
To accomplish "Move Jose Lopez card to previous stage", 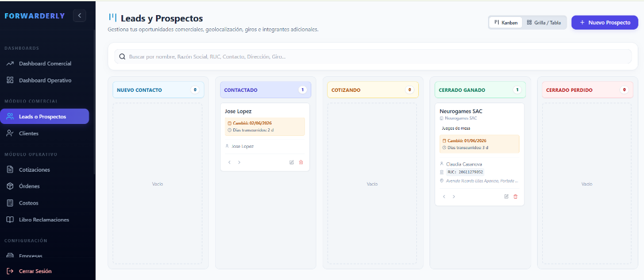I will [x=229, y=162].
